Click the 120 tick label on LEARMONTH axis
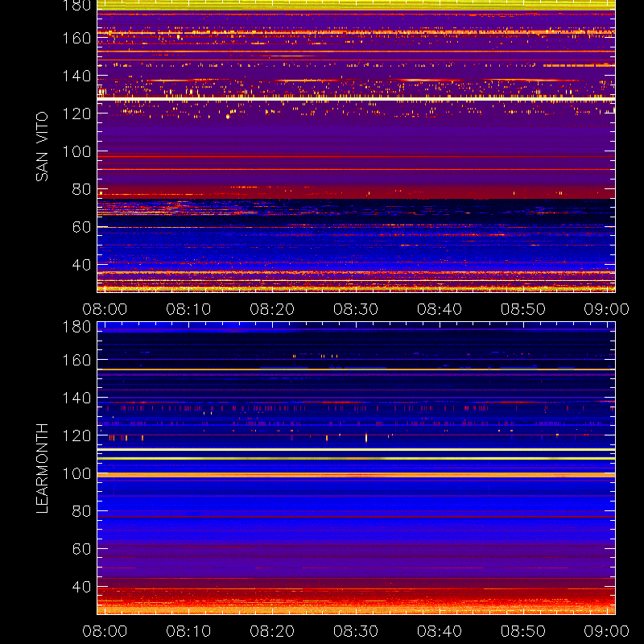The width and height of the screenshot is (644, 644). pyautogui.click(x=76, y=436)
